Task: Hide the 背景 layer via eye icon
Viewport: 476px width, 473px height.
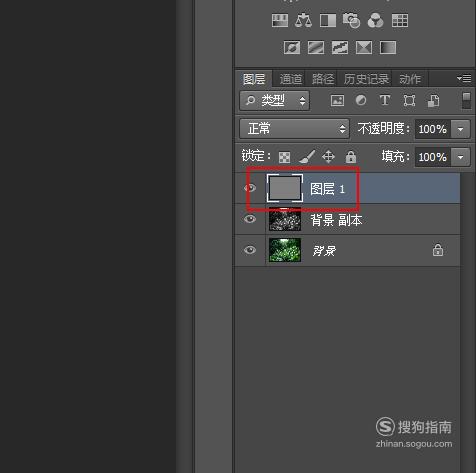Action: click(x=250, y=250)
